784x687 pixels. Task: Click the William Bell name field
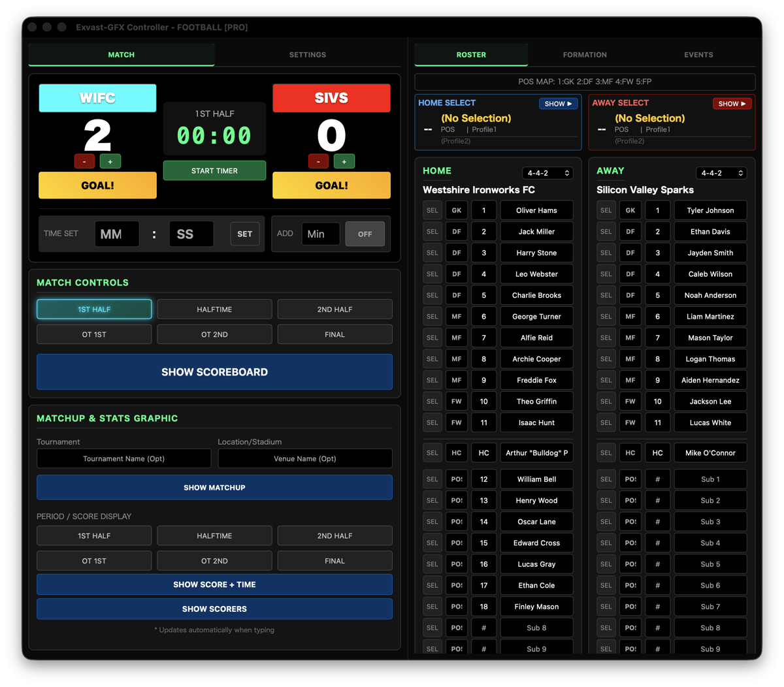(536, 479)
